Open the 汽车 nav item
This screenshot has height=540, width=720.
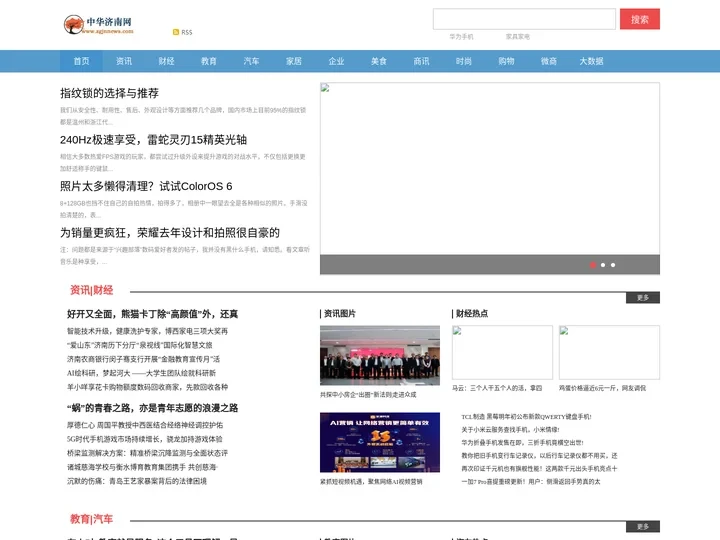251,61
